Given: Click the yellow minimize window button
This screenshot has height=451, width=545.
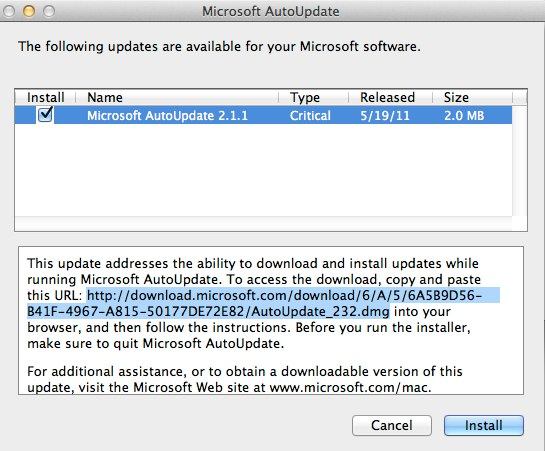Looking at the screenshot, I should coord(29,11).
